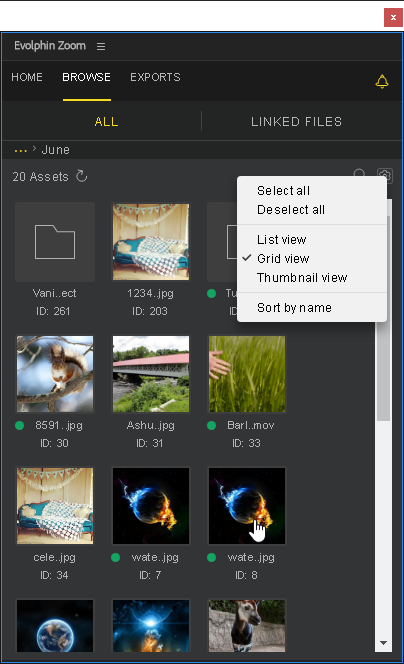Image resolution: width=404 pixels, height=664 pixels.
Task: Click the "ID: 33" label
Action: point(246,443)
